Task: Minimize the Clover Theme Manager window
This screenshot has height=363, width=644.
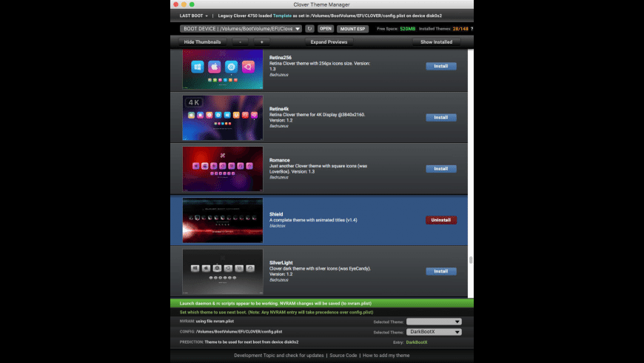Action: (x=184, y=4)
